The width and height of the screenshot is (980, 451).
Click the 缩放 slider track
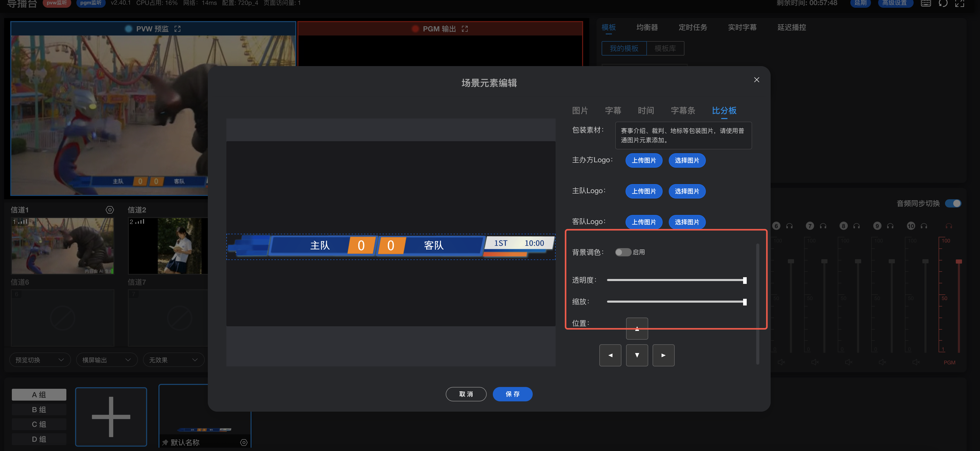pyautogui.click(x=676, y=302)
